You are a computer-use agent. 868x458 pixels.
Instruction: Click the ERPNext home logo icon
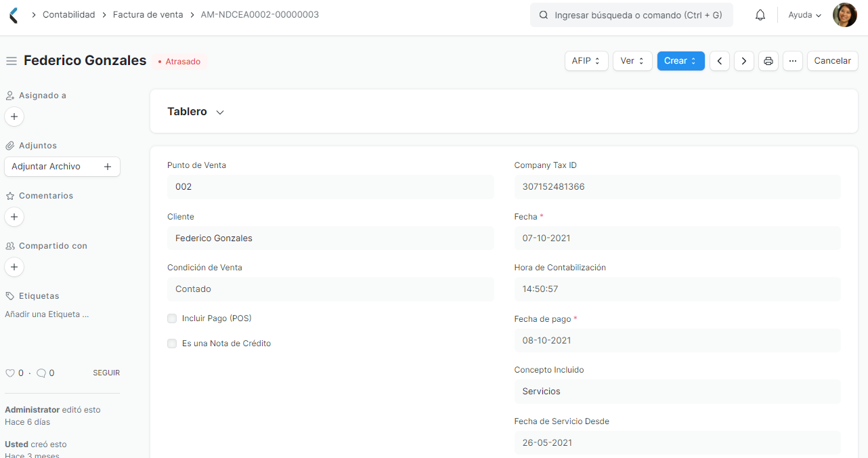point(14,15)
